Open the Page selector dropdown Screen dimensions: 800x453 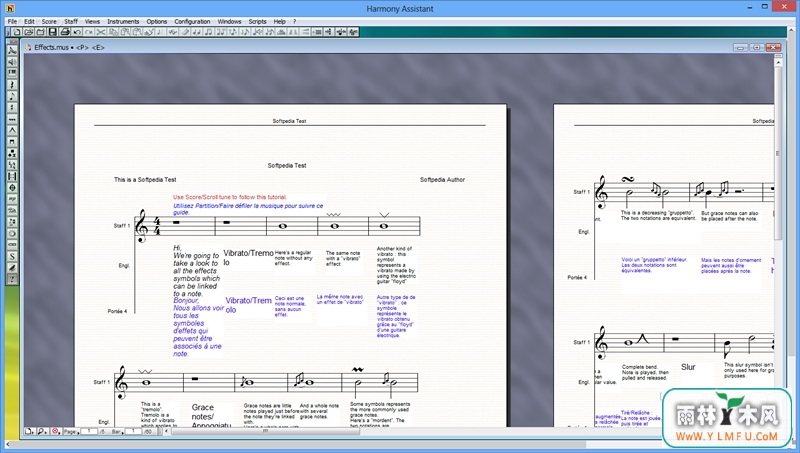(71, 432)
